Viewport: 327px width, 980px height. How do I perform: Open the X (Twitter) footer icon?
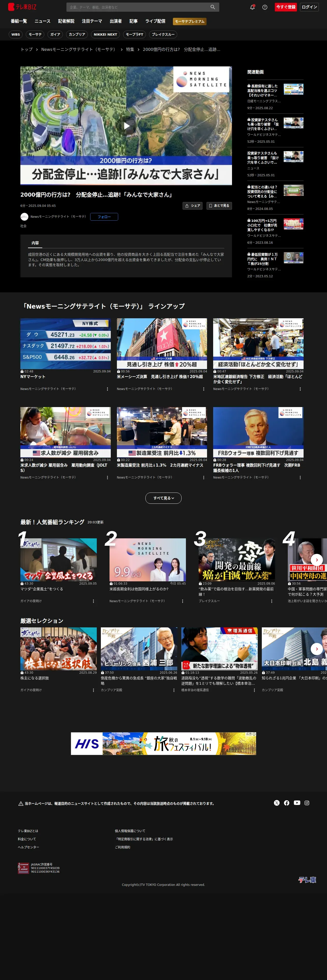(x=277, y=803)
